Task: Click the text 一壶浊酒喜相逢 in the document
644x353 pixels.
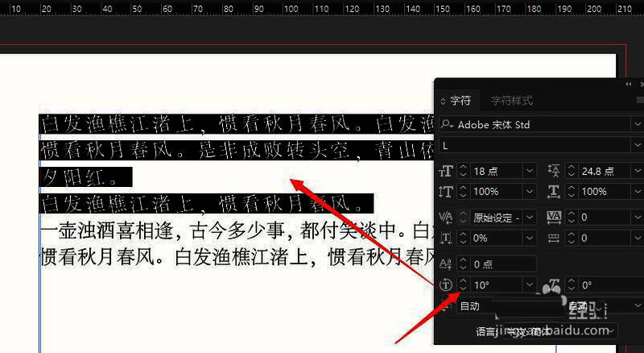Action: coord(106,230)
